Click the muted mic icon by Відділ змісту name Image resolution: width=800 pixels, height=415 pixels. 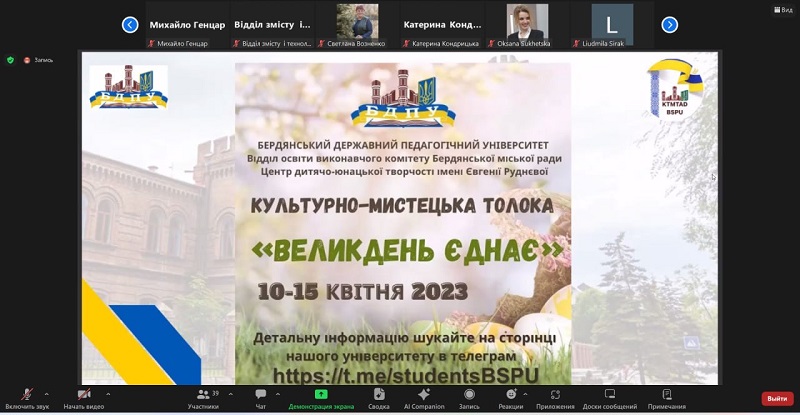(x=236, y=43)
